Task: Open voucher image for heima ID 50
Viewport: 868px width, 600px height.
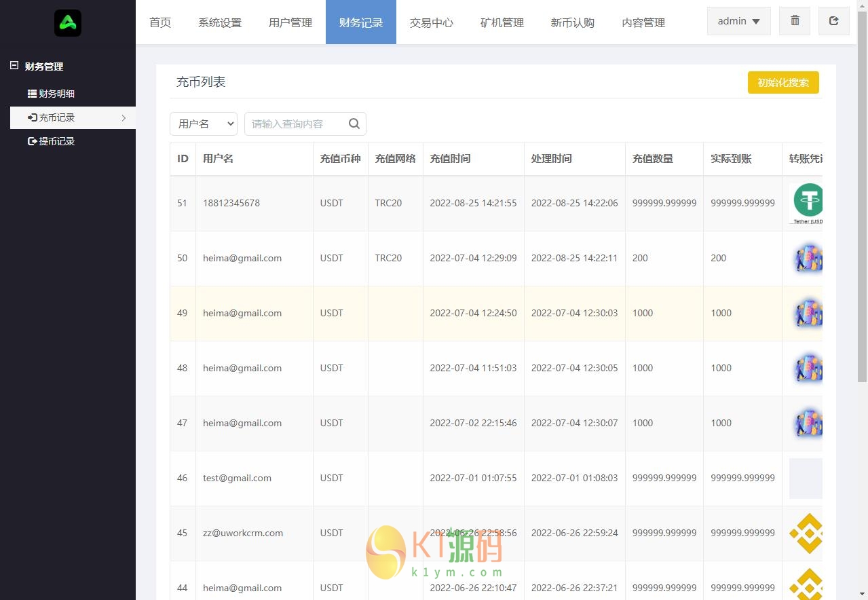Action: coord(806,258)
